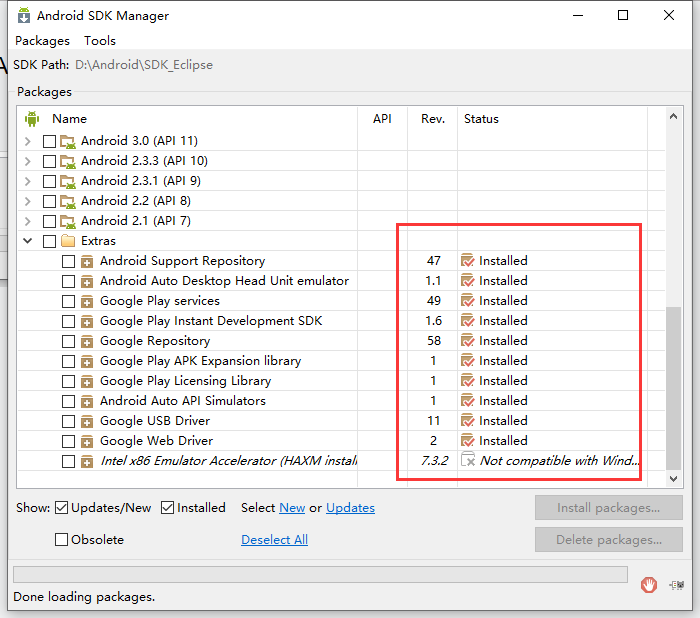This screenshot has height=618, width=700.
Task: Click installed status icon for Google Web Driver
Action: pos(467,441)
